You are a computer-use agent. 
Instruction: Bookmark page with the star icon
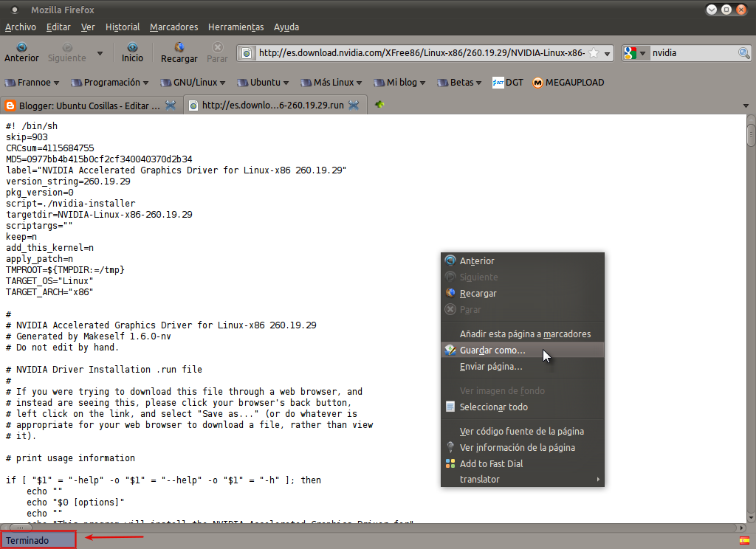tap(594, 53)
